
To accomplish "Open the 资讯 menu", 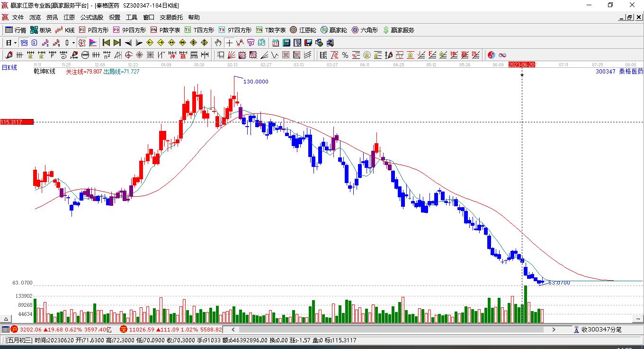I will [x=52, y=17].
